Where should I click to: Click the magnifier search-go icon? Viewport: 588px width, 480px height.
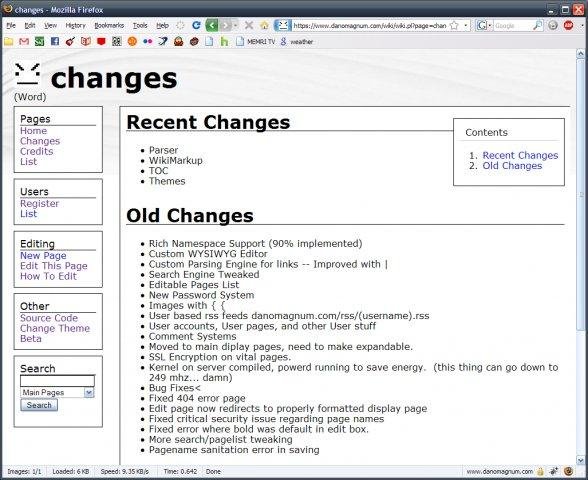[x=537, y=26]
